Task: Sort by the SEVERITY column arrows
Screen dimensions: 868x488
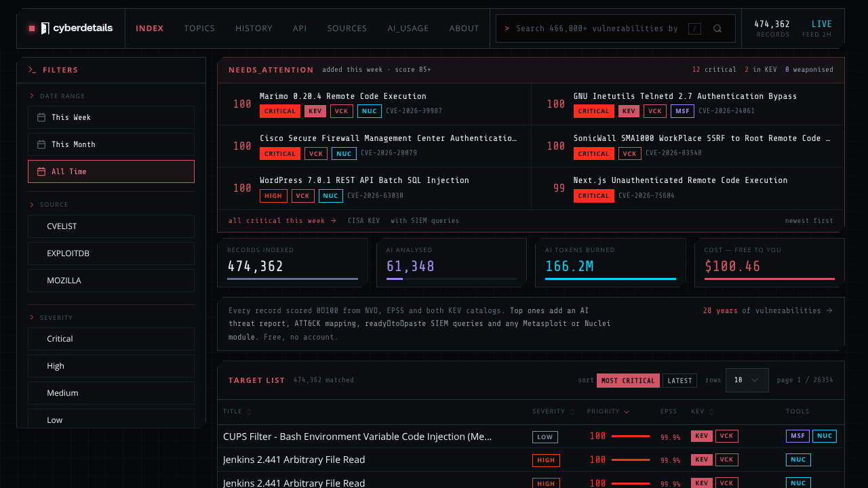Action: [x=572, y=411]
